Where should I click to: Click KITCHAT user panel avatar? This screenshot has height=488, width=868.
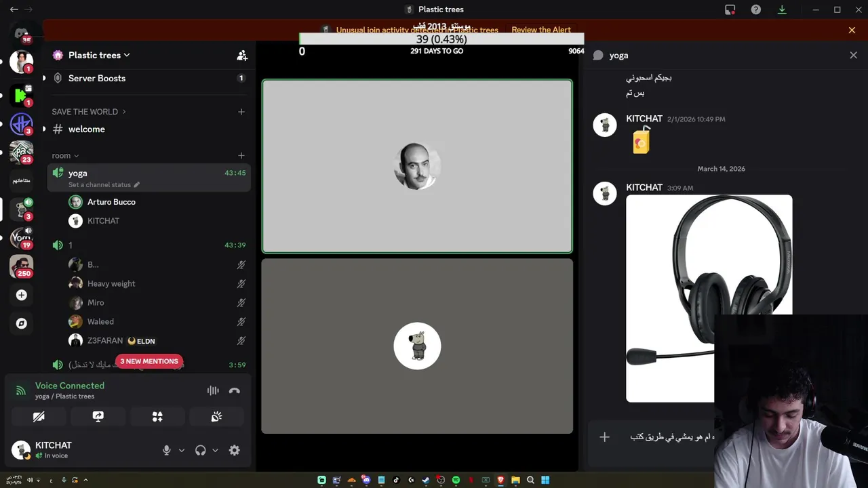point(21,450)
